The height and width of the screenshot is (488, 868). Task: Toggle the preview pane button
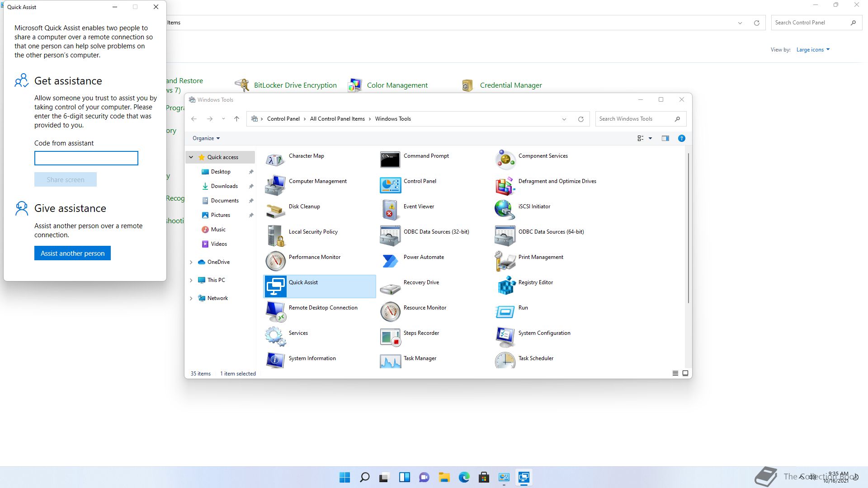click(x=665, y=138)
